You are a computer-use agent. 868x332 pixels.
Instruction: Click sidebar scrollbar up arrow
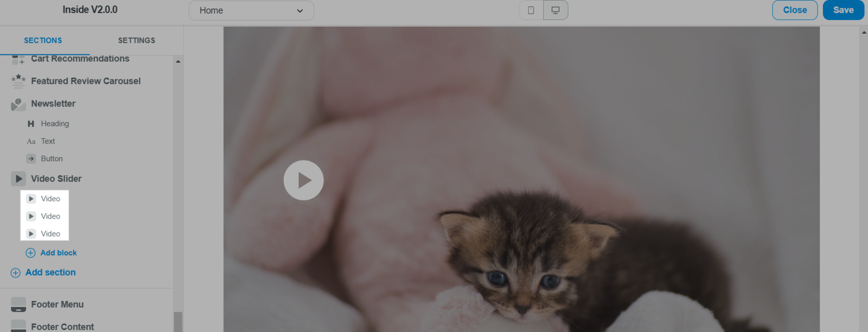coord(178,61)
